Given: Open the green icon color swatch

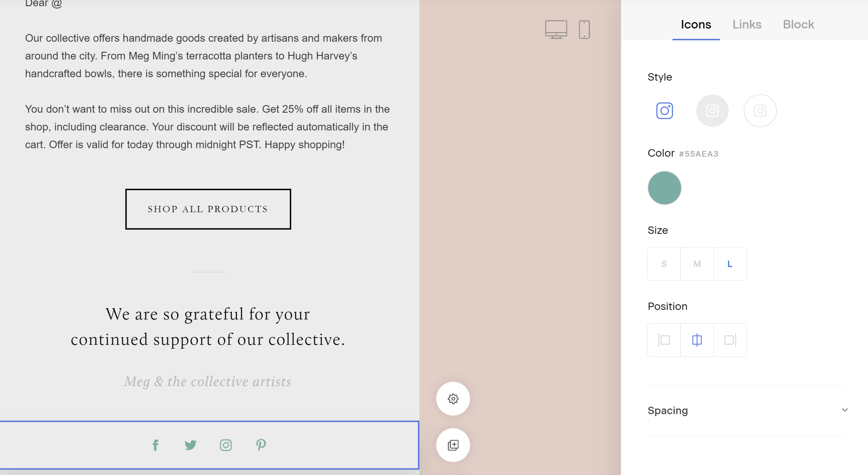Looking at the screenshot, I should [664, 187].
